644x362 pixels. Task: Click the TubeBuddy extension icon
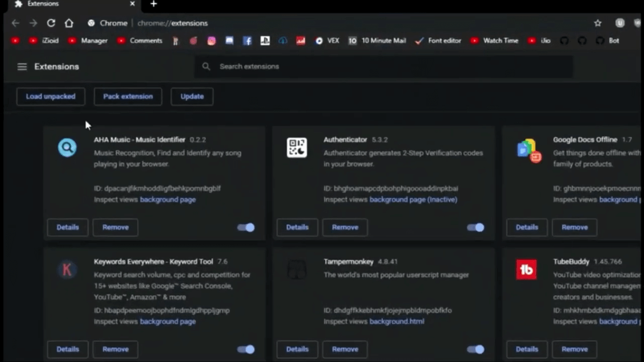click(x=526, y=270)
